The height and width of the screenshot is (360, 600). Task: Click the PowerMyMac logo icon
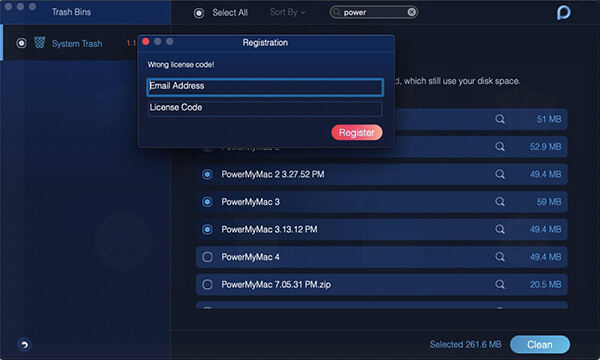click(563, 13)
